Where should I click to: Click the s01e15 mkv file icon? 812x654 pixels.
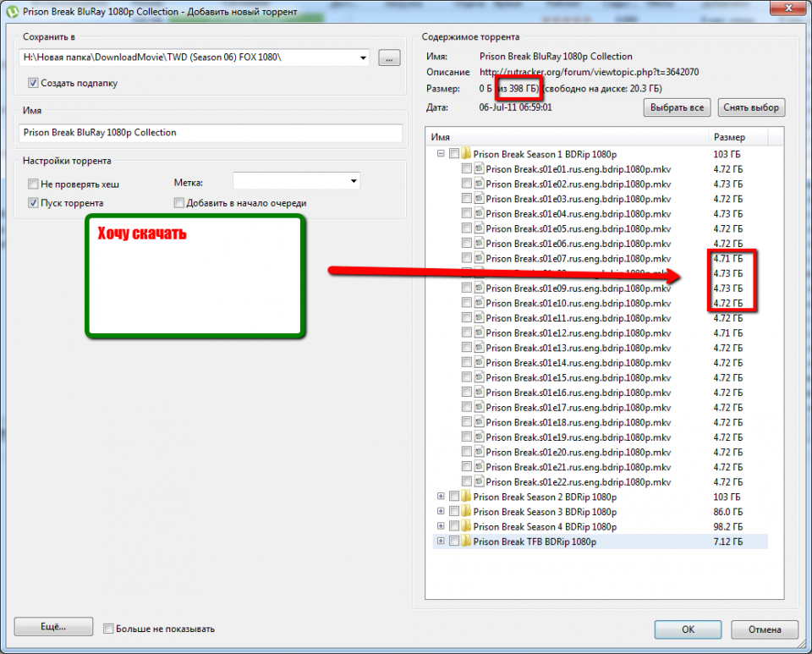[480, 377]
